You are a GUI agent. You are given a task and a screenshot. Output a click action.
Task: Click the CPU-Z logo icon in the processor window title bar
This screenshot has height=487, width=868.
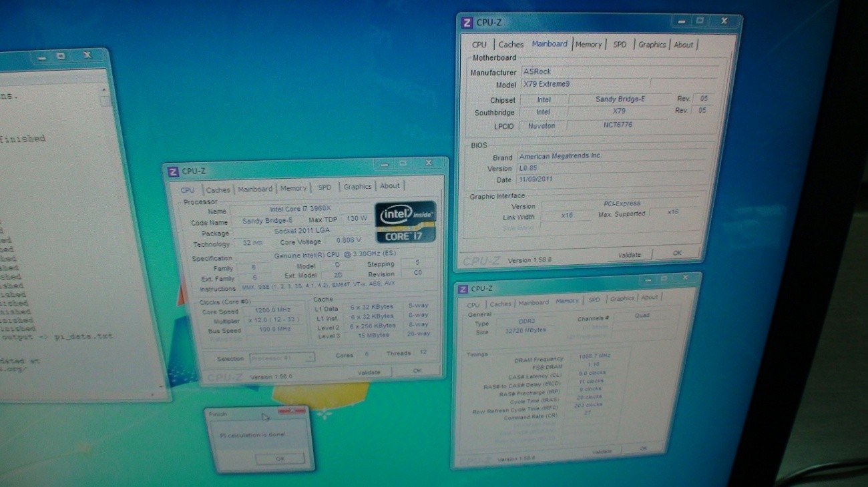173,172
